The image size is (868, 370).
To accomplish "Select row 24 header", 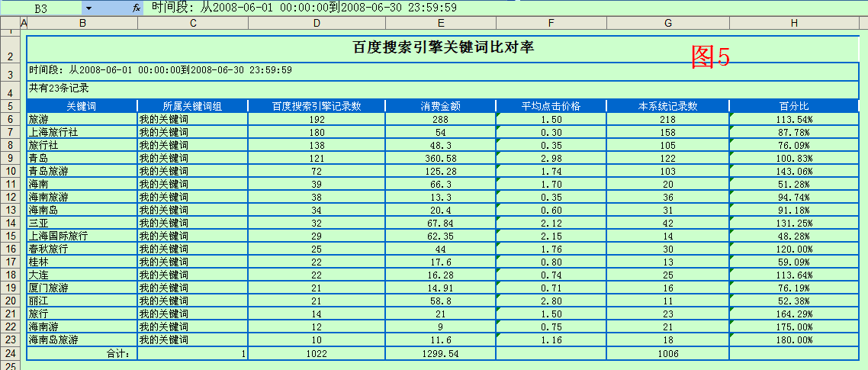I will pos(9,354).
